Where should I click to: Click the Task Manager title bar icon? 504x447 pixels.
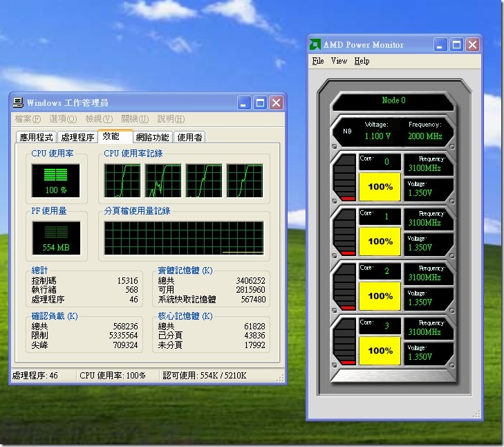click(18, 102)
